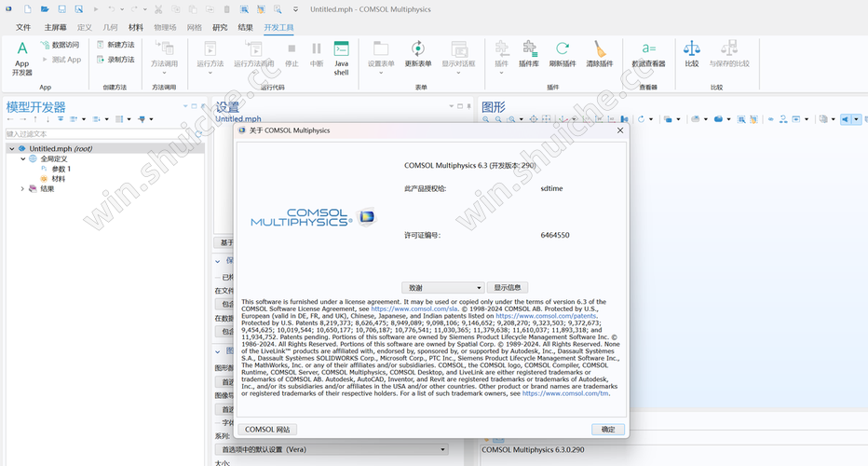Viewport: 868px width, 466px height.
Task: Switch to the 主屏幕 ribbon tab
Action: coord(55,28)
